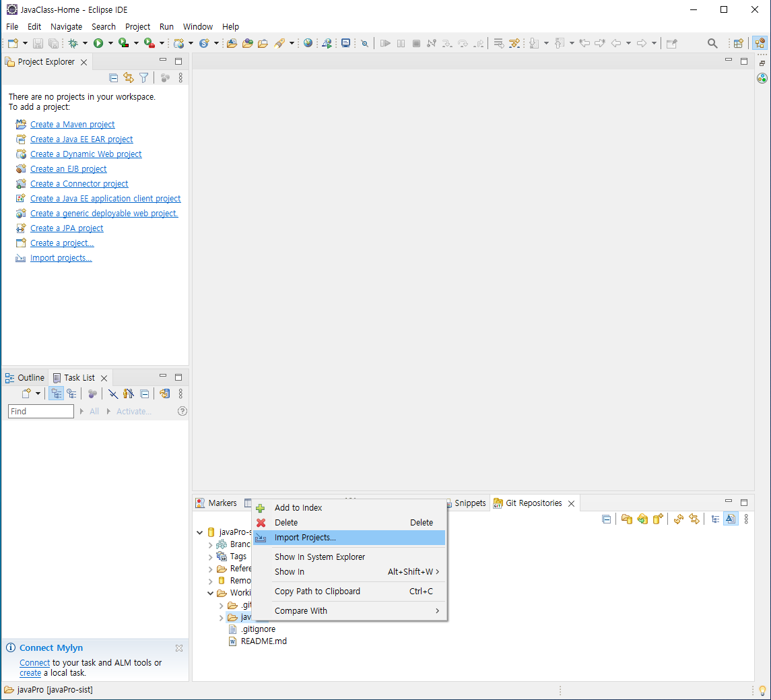Open the internal Web Browser globe icon
Screen dimensions: 771x700
coord(308,43)
